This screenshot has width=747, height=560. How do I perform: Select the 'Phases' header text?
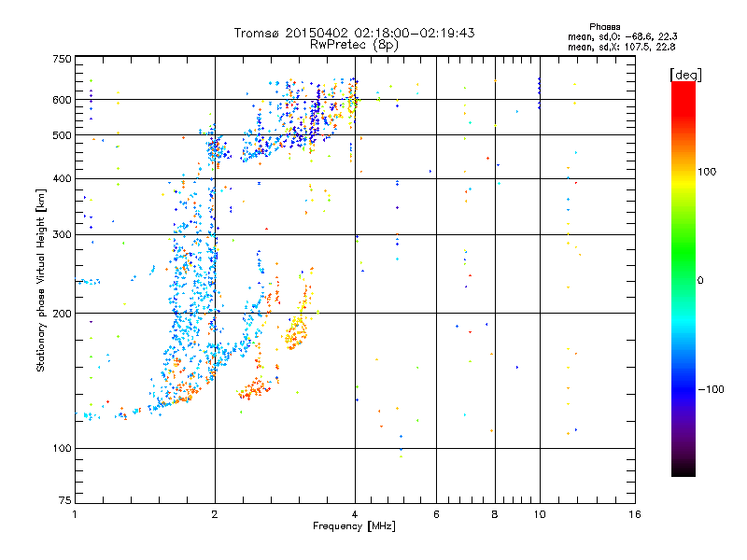(604, 27)
